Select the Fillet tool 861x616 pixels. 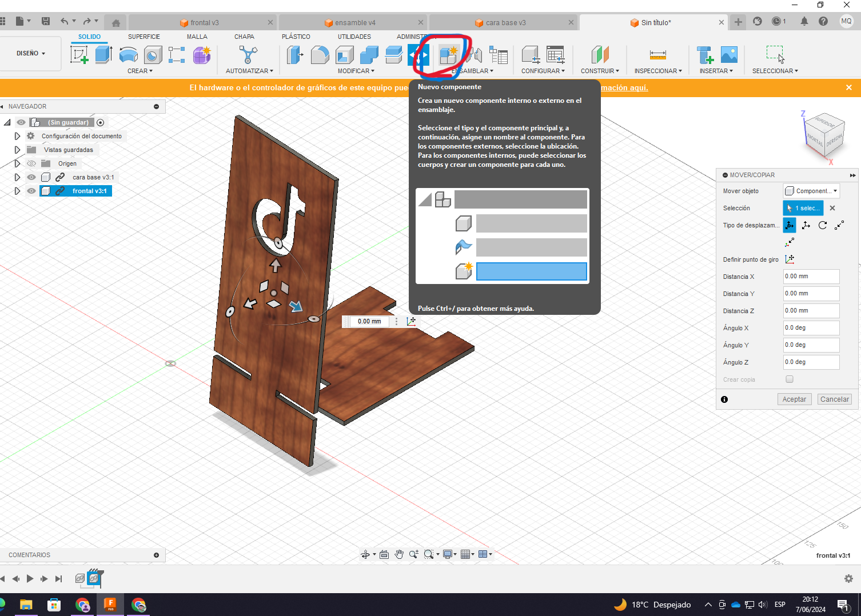[320, 55]
